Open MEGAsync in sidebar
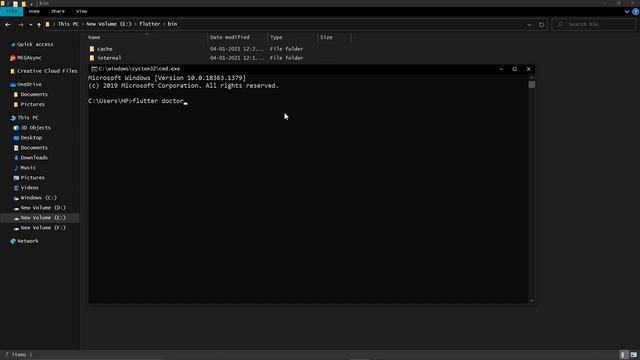 click(x=29, y=58)
